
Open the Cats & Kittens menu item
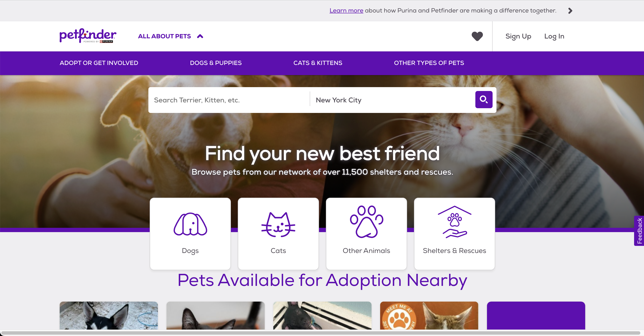pos(318,63)
